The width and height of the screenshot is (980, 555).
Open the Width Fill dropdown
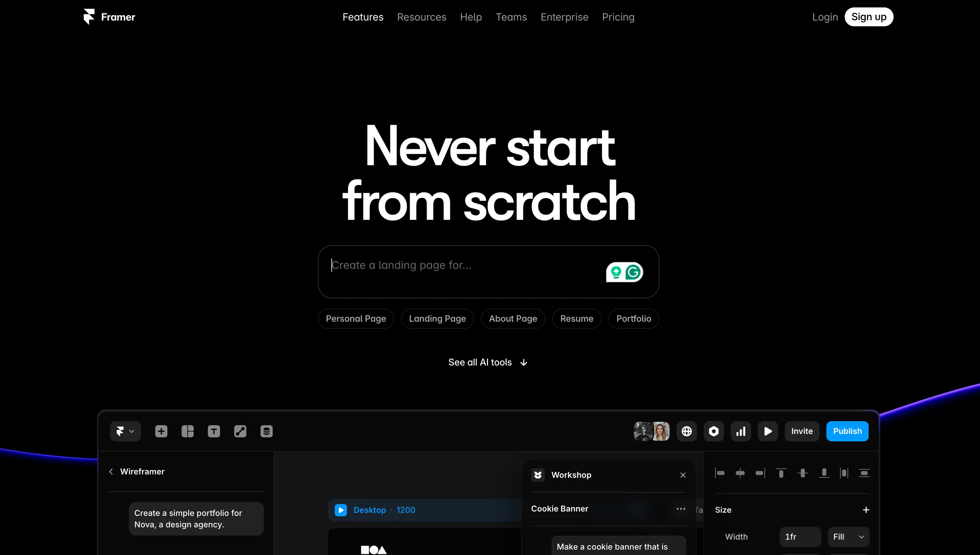click(848, 537)
